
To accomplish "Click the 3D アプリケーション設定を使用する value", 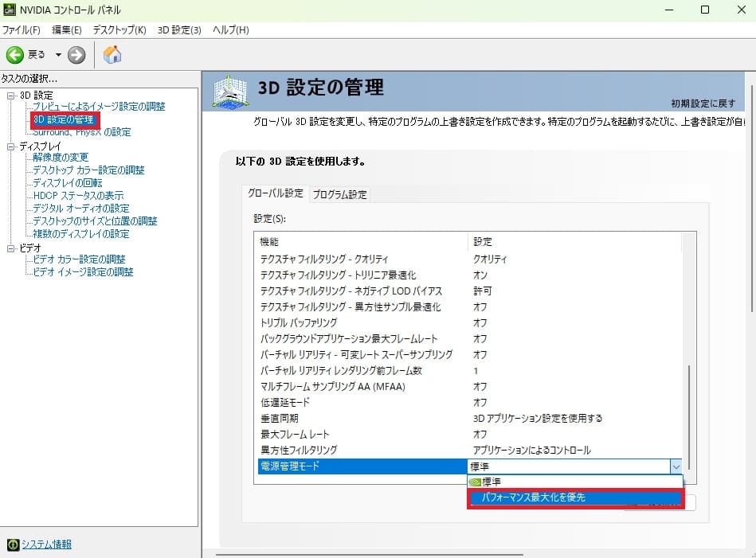I will pos(538,418).
